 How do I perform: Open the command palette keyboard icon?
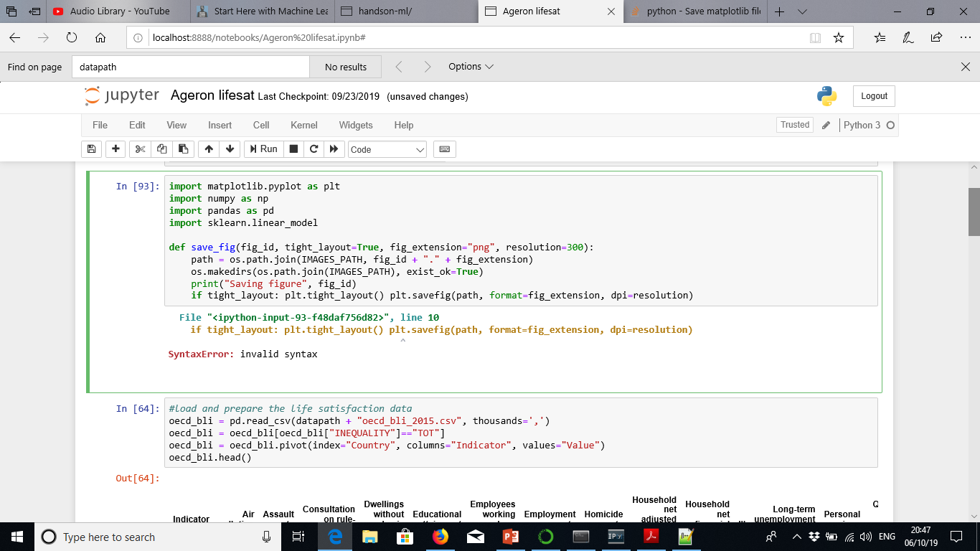click(444, 149)
